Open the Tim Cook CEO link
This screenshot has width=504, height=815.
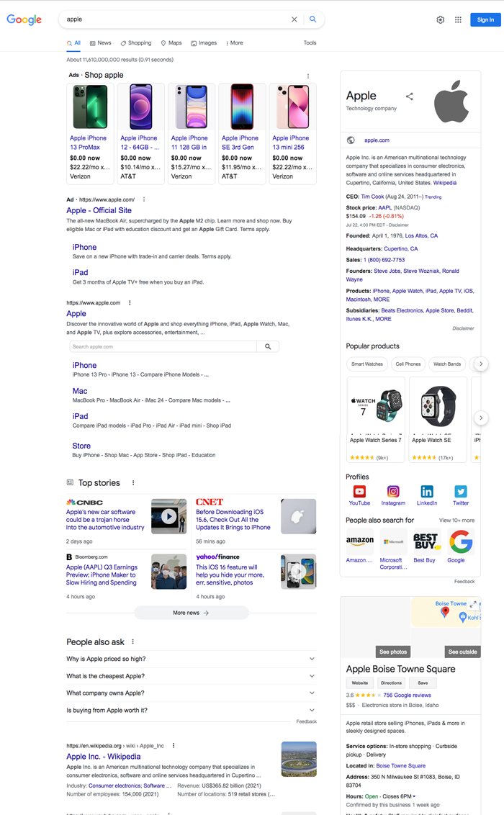click(372, 197)
